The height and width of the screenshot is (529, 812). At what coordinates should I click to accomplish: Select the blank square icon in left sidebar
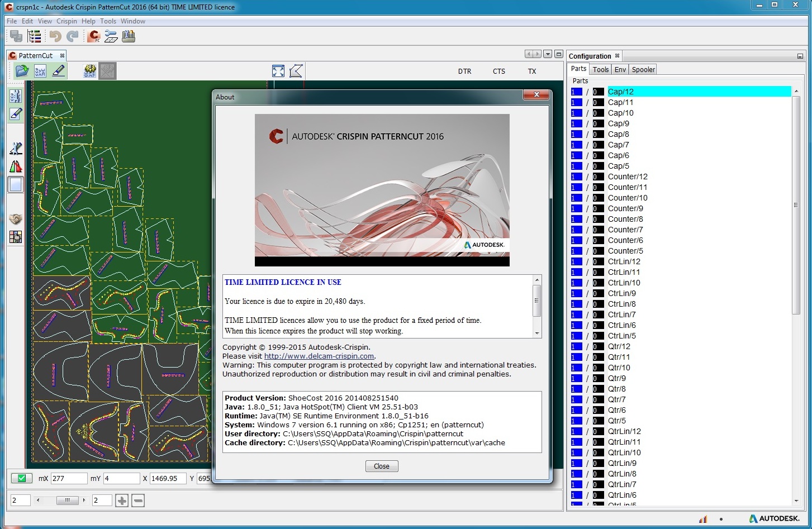tap(16, 184)
